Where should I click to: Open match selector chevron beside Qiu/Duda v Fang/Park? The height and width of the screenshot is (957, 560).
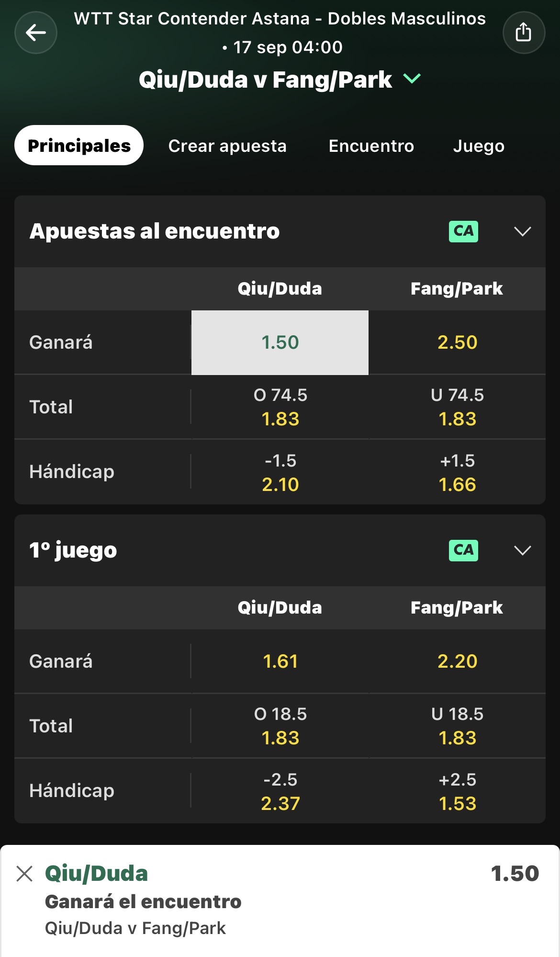click(x=412, y=79)
